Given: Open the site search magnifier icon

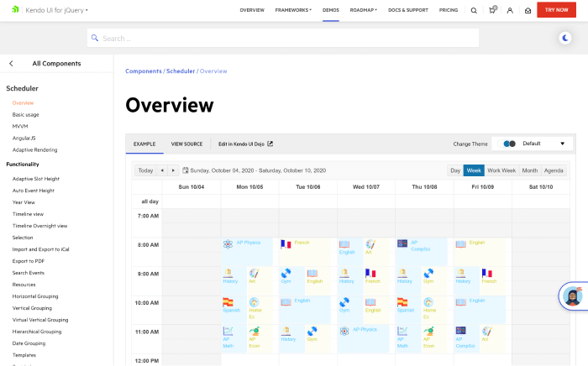Looking at the screenshot, I should (x=474, y=10).
